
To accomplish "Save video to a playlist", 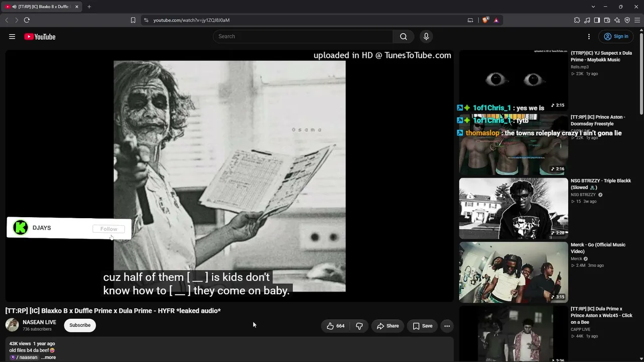I will coord(423,326).
